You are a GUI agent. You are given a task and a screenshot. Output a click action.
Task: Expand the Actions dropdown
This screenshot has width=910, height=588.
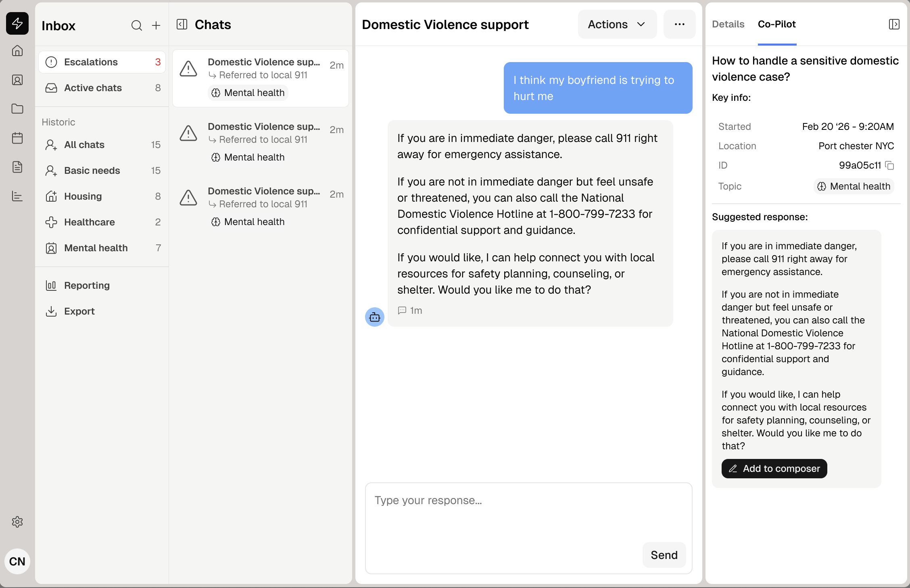[617, 25]
